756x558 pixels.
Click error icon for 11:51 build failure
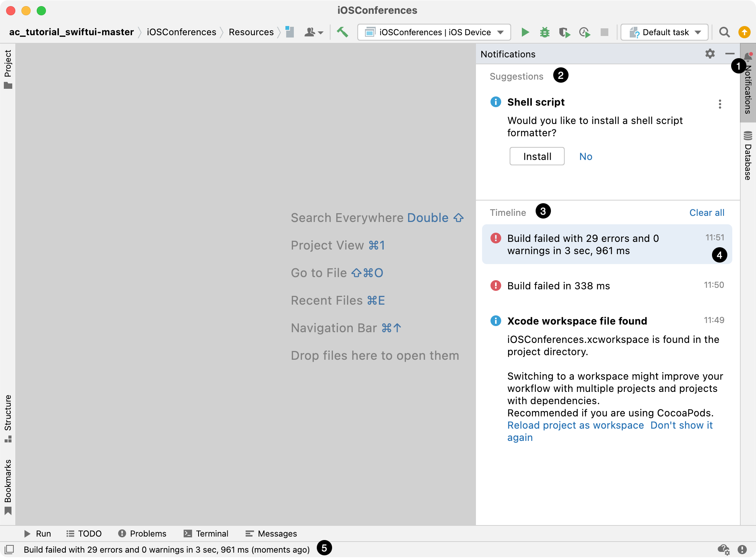pyautogui.click(x=495, y=238)
